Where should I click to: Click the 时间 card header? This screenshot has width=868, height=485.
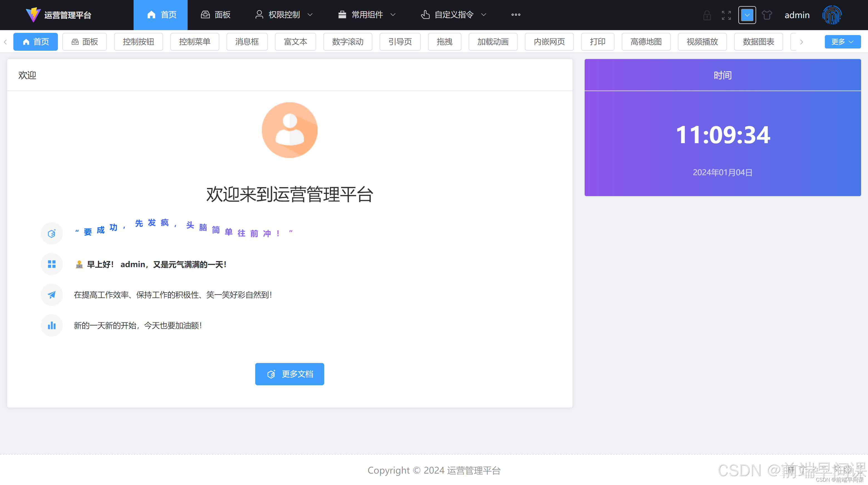pyautogui.click(x=722, y=75)
